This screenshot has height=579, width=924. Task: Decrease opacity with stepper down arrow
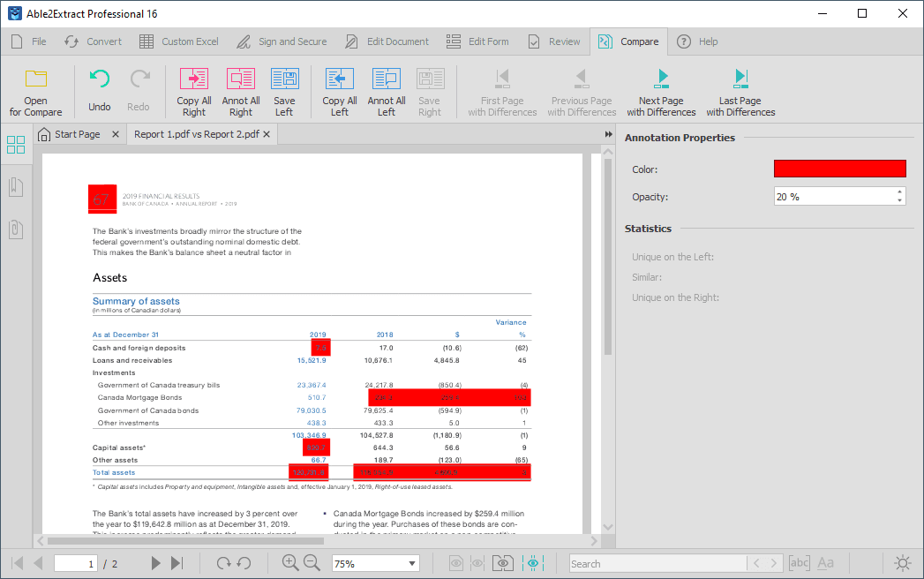[x=899, y=200]
